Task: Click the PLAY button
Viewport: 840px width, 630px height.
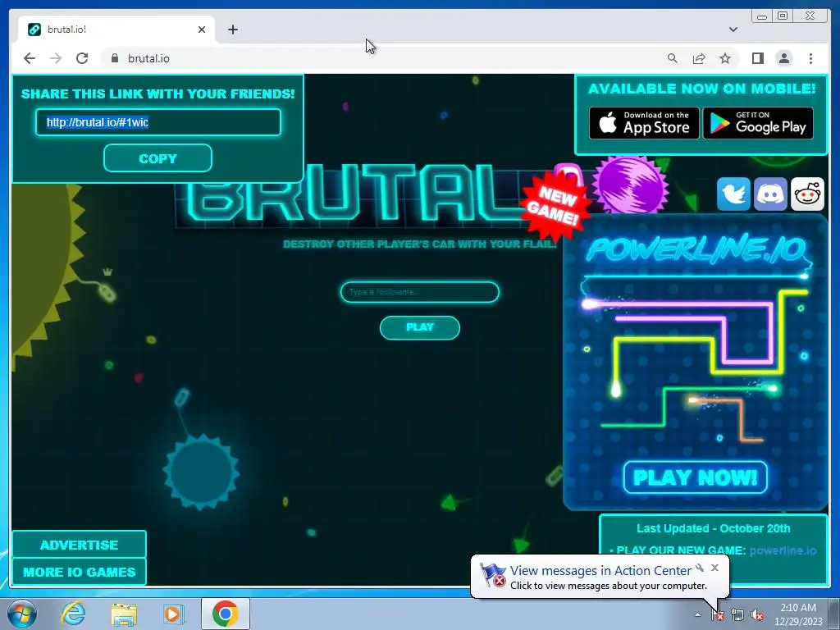Action: click(420, 327)
